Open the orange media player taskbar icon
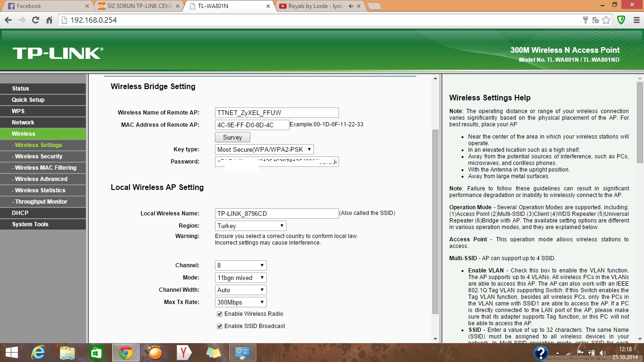644x362 pixels. click(155, 353)
